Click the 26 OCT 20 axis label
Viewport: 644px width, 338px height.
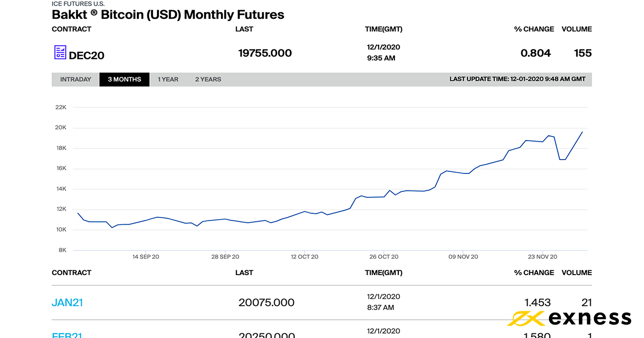tap(384, 257)
